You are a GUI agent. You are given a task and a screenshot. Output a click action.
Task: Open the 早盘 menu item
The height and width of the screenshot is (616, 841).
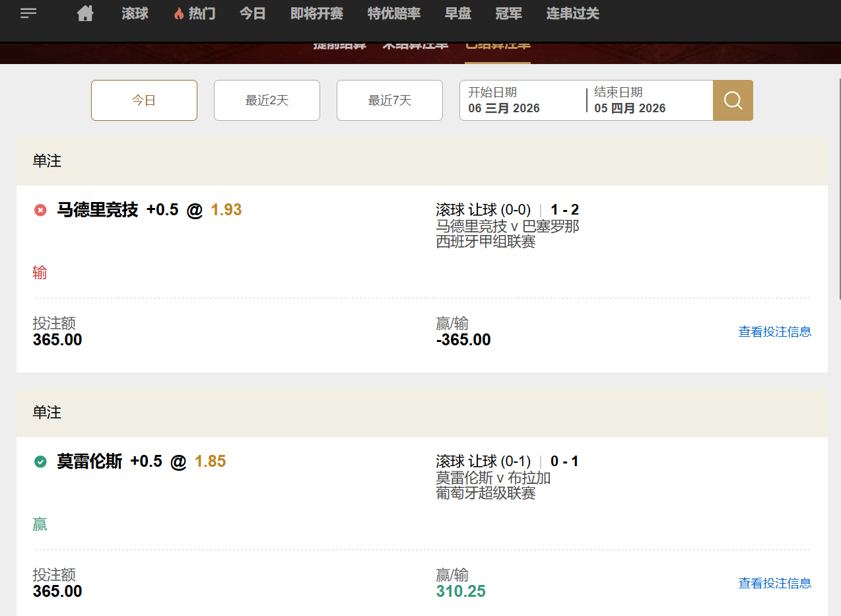457,14
